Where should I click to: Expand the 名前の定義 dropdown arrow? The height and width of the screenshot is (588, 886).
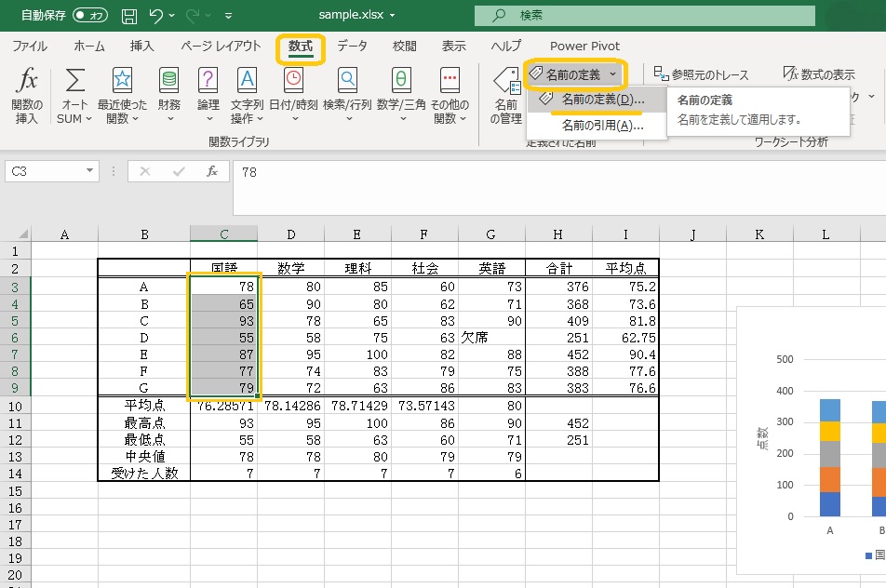[x=612, y=73]
